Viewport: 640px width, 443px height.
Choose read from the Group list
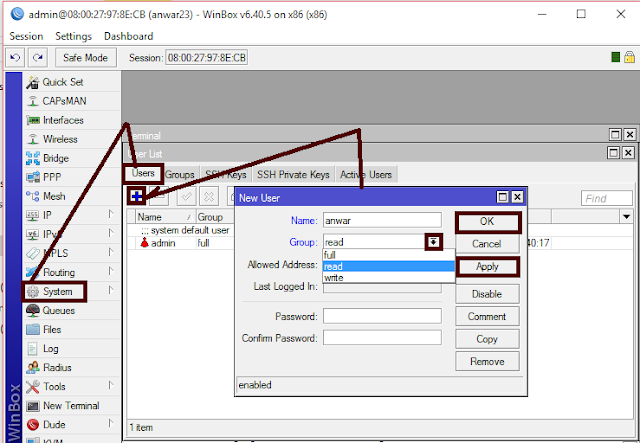(x=389, y=267)
